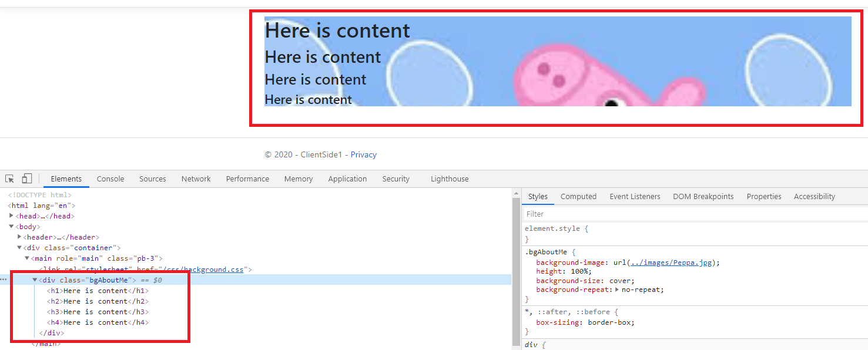Select the html lang="en" node

41,206
